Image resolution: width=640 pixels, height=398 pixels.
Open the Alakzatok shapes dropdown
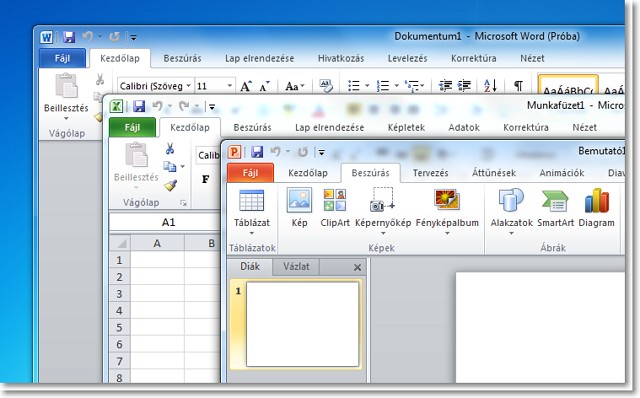[x=511, y=233]
